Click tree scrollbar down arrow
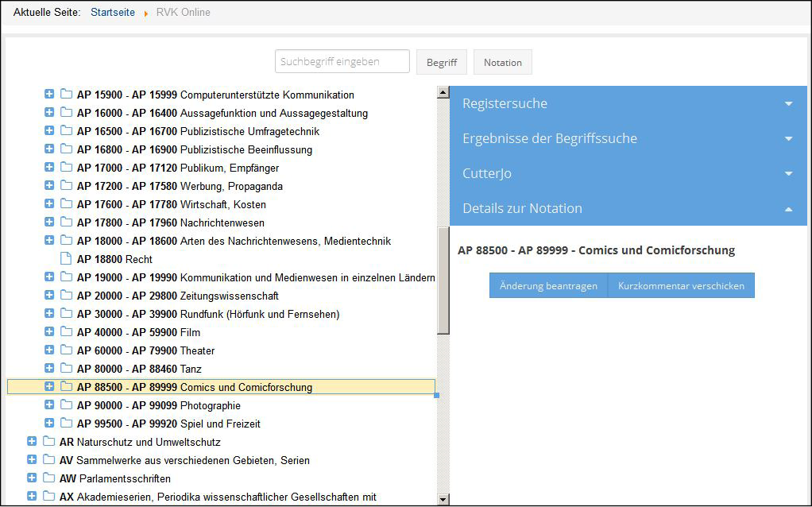The height and width of the screenshot is (507, 812). (443, 500)
